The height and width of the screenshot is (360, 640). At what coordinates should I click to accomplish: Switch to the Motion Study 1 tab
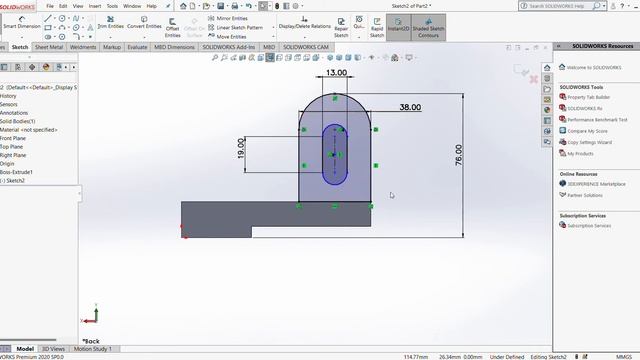[x=92, y=349]
